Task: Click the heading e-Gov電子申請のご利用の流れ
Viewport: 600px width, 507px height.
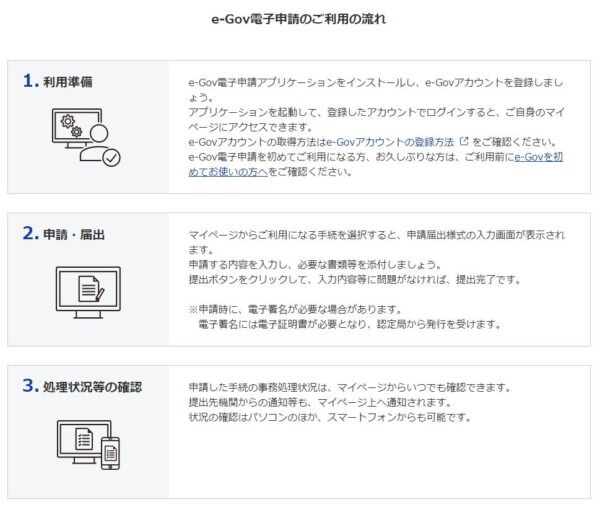Action: coord(299,19)
